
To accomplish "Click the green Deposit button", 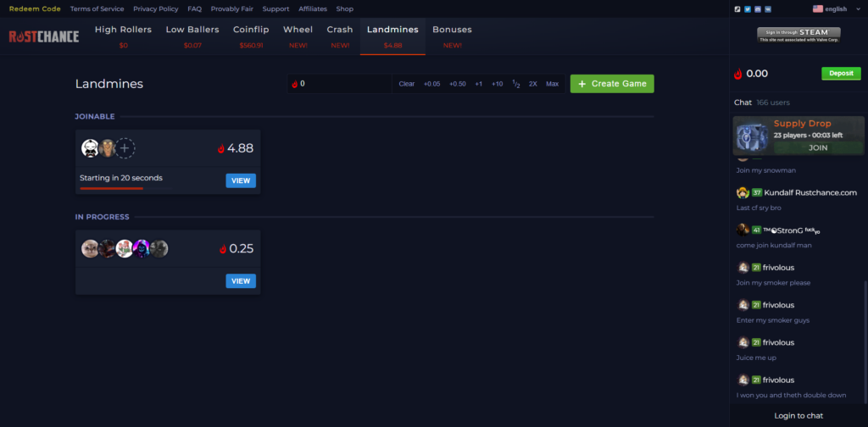I will point(841,74).
